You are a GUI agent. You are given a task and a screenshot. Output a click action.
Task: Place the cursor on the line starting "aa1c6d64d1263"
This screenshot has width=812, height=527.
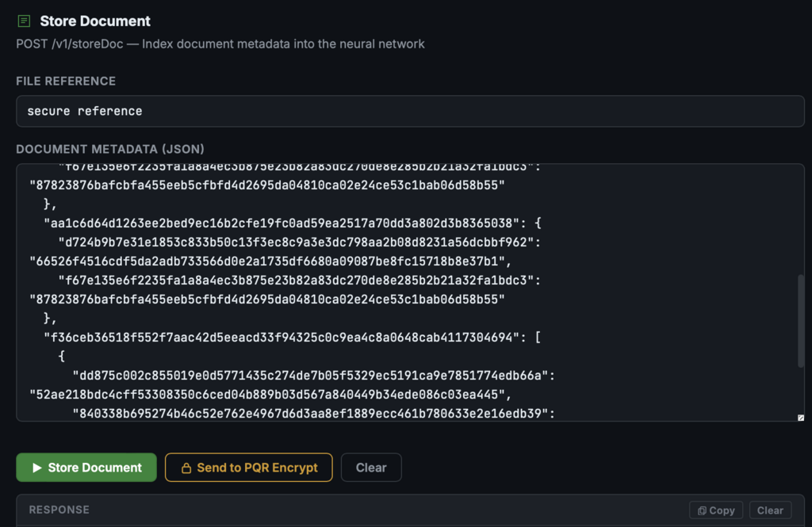coord(293,223)
